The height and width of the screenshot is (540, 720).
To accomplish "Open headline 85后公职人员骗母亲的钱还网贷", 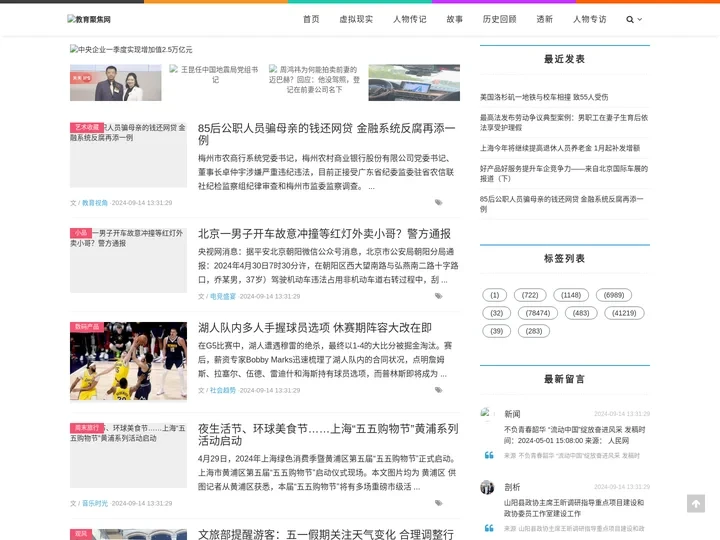I will (326, 134).
